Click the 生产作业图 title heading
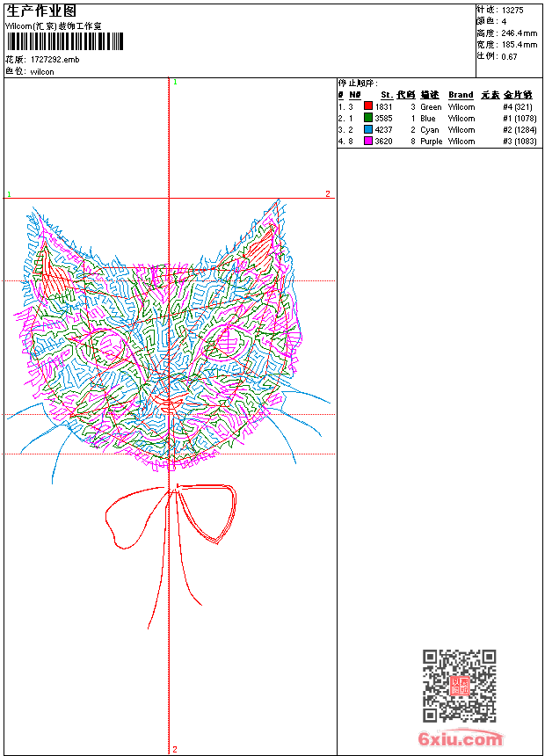This screenshot has height=756, width=545. click(x=41, y=11)
